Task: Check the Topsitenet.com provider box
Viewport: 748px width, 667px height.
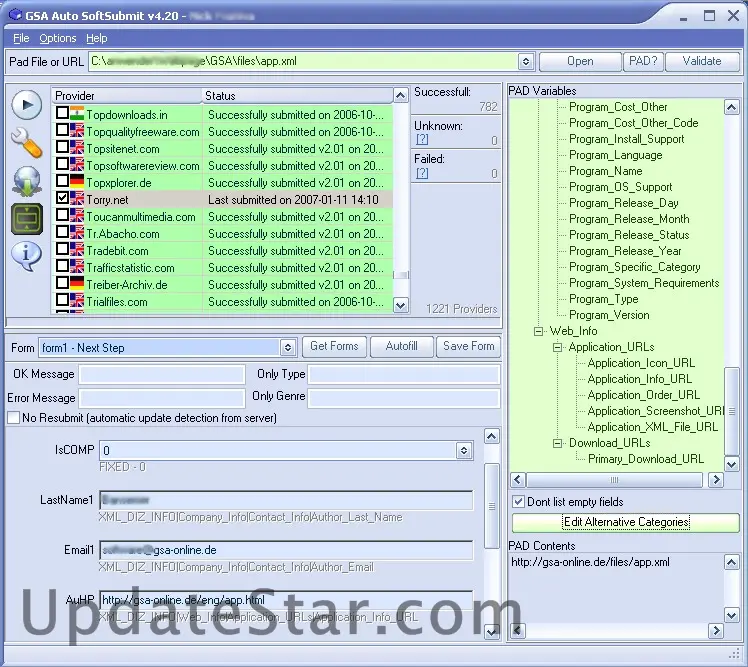Action: click(62, 147)
